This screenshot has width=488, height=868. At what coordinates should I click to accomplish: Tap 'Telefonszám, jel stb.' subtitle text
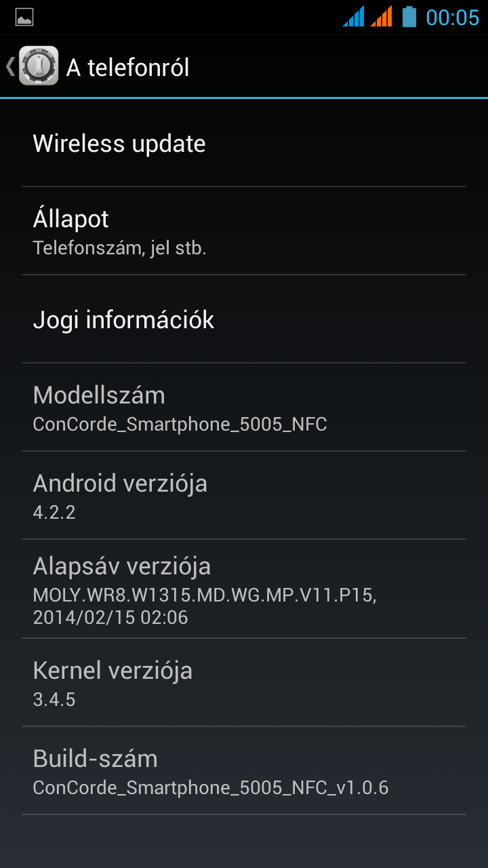pyautogui.click(x=119, y=248)
